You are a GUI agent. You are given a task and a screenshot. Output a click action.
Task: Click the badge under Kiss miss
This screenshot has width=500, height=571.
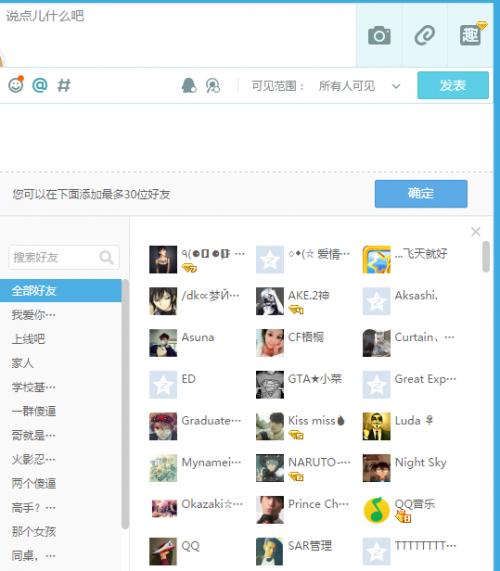point(296,435)
